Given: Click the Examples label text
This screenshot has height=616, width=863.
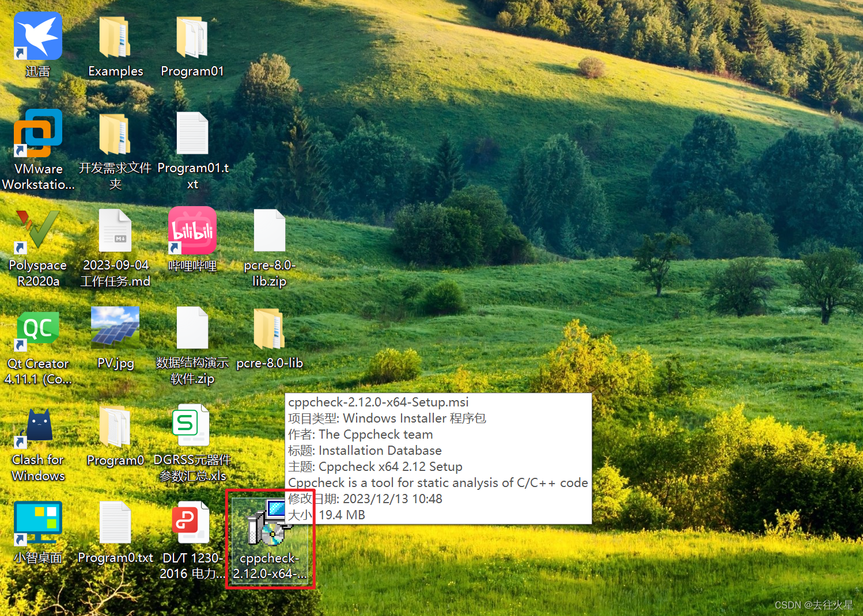Looking at the screenshot, I should click(x=116, y=71).
